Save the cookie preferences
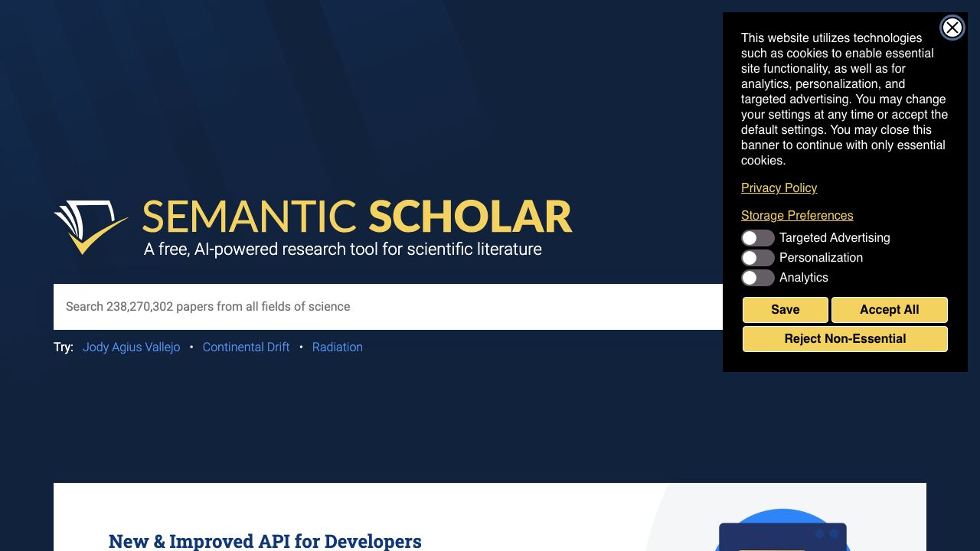 [x=785, y=310]
